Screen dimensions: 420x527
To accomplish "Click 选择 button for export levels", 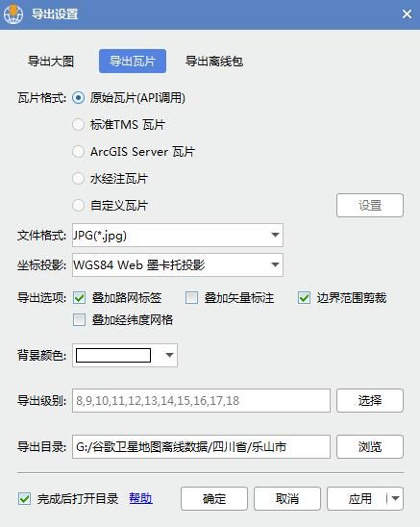I will click(370, 400).
